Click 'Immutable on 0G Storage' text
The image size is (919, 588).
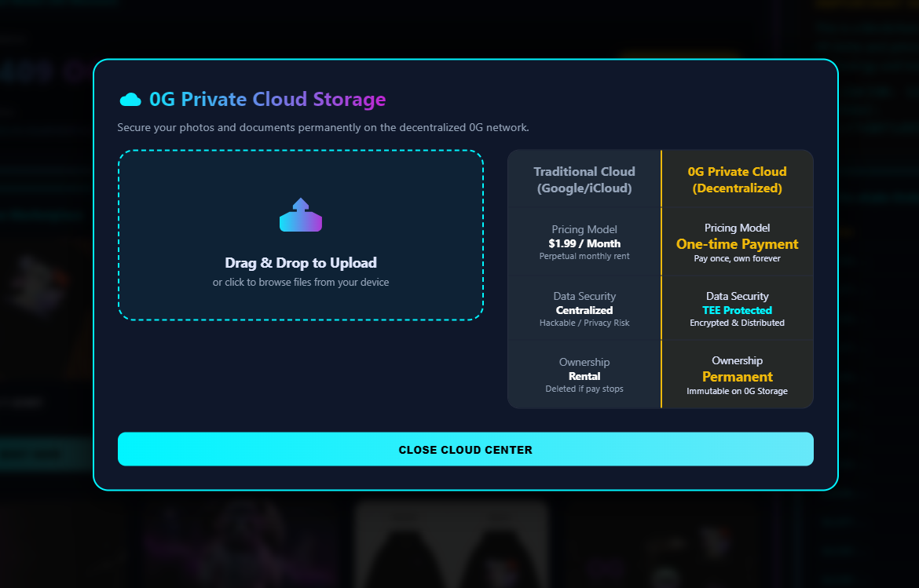738,391
